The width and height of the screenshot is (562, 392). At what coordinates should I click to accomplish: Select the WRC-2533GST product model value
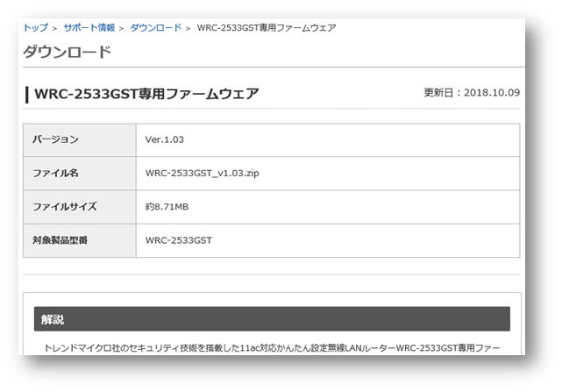pos(179,240)
